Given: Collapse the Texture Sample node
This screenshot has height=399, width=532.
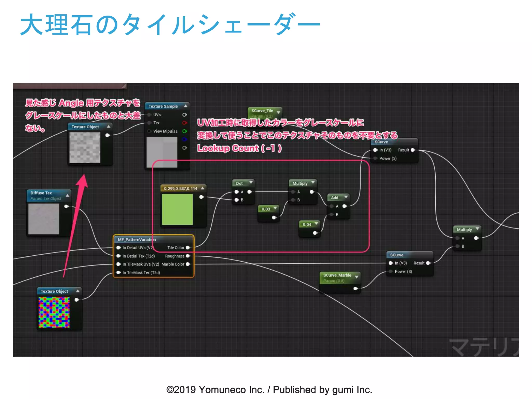Looking at the screenshot, I should (x=185, y=106).
